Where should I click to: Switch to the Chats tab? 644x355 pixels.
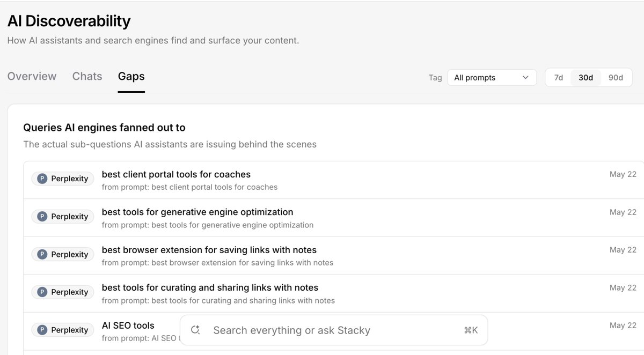click(x=87, y=76)
